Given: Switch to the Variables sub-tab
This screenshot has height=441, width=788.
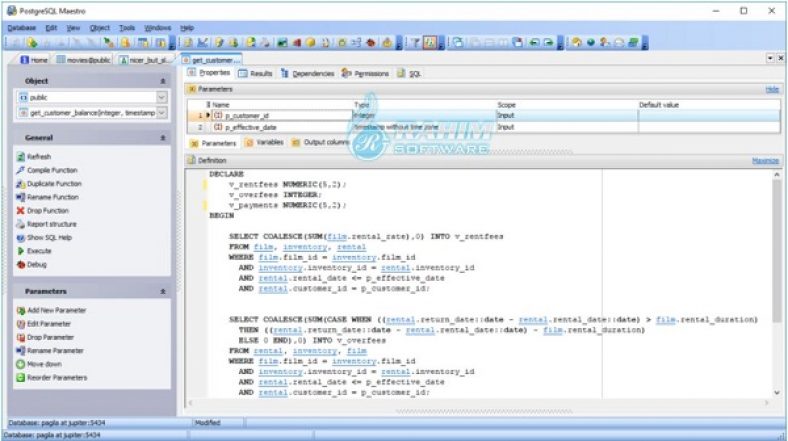Looking at the screenshot, I should pos(264,143).
